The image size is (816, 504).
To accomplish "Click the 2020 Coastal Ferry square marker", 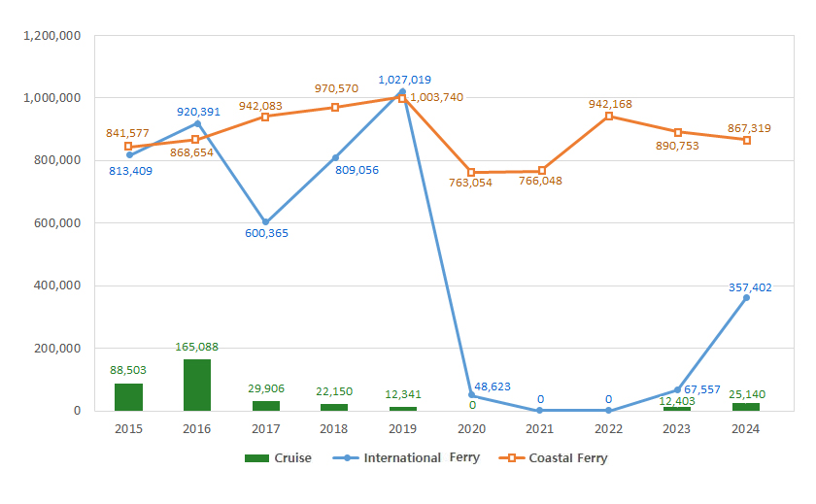I will (x=471, y=173).
